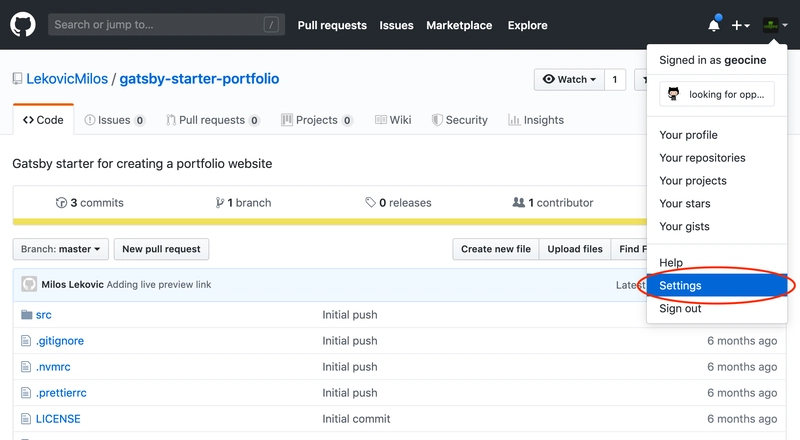The height and width of the screenshot is (440, 800).
Task: Select Your gists in dropdown
Action: [684, 227]
